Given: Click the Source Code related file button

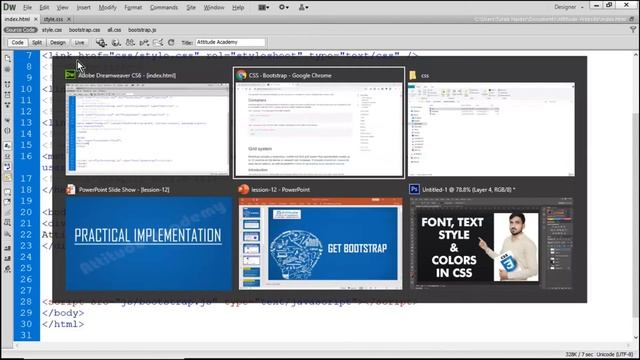Looking at the screenshot, I should click(20, 30).
